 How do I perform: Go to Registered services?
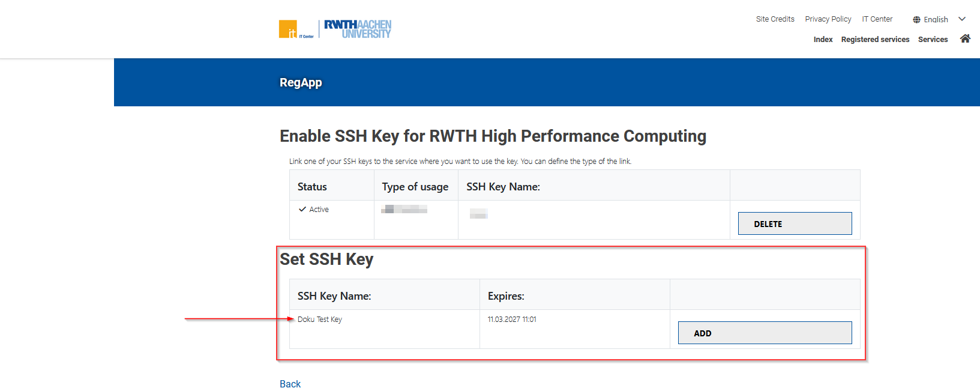pos(875,40)
